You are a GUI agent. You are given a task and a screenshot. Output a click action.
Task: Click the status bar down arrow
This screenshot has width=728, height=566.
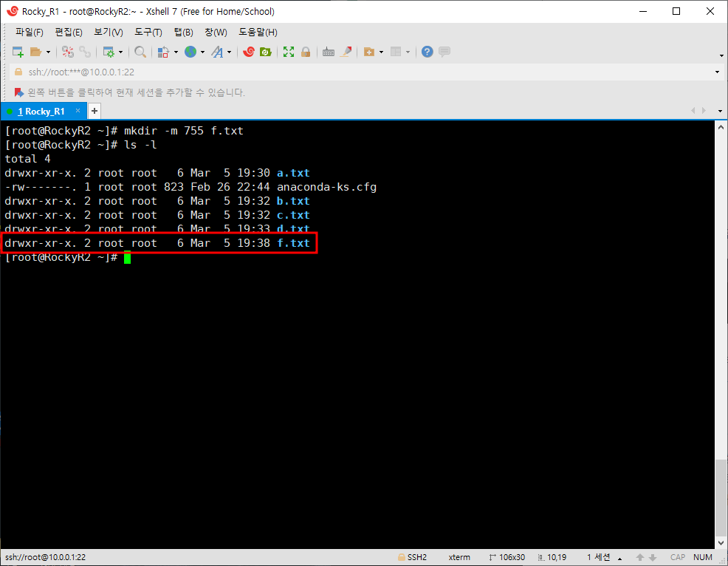pyautogui.click(x=653, y=557)
